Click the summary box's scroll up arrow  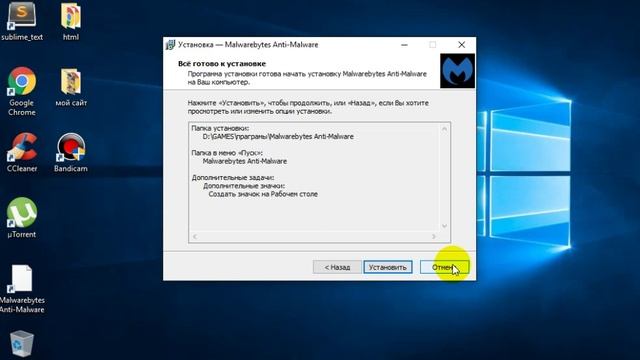click(x=444, y=129)
